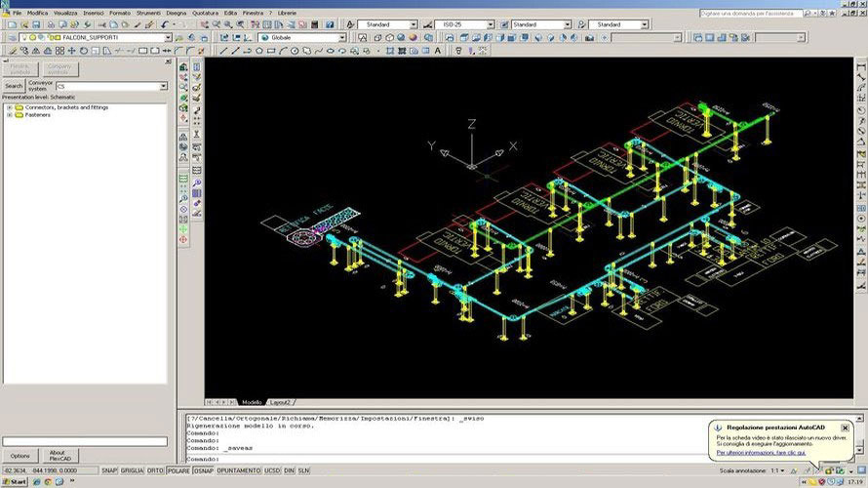Select the Ellipse draw tool

coord(331,51)
